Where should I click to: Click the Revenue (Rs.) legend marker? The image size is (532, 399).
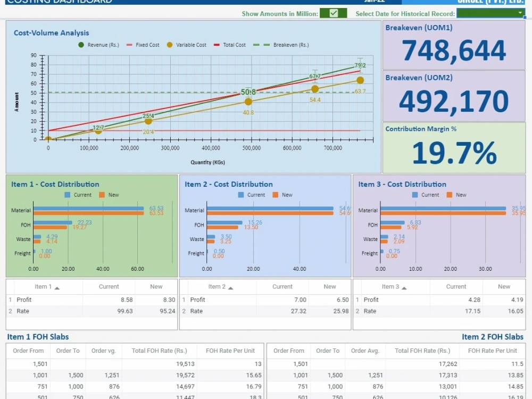(x=80, y=45)
